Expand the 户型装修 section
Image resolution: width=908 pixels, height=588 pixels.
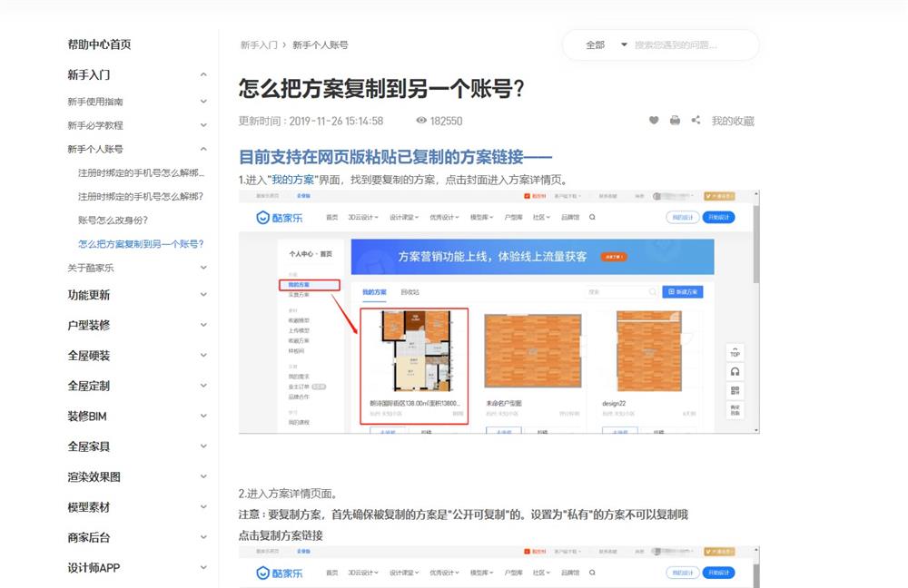pos(203,325)
